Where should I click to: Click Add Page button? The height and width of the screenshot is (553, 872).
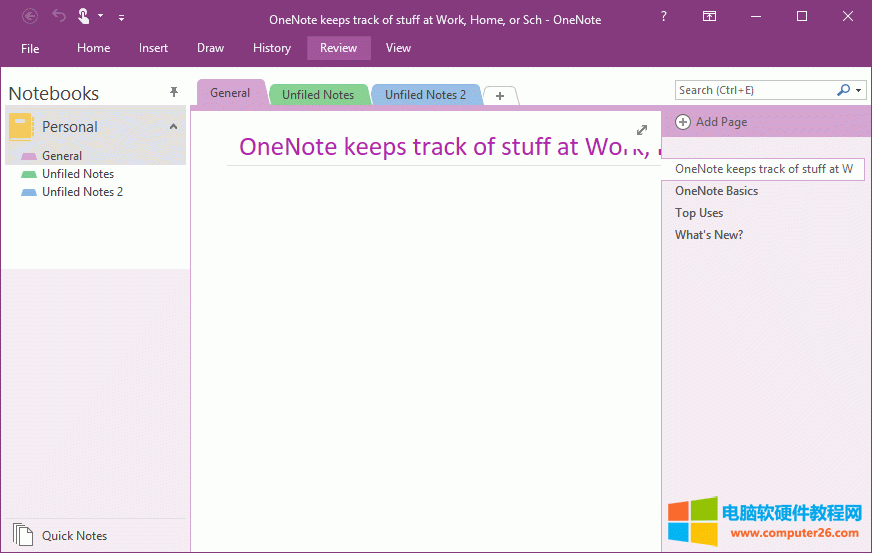pyautogui.click(x=711, y=122)
